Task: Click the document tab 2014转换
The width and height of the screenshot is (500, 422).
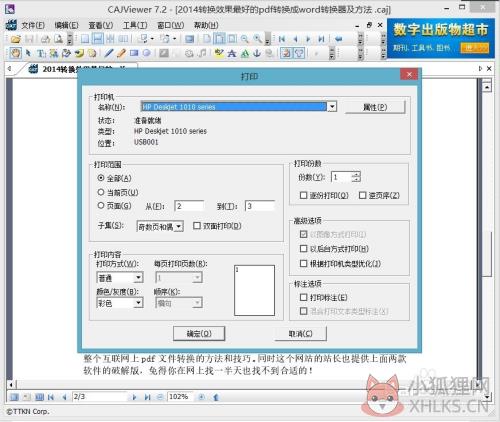Action: (77, 69)
